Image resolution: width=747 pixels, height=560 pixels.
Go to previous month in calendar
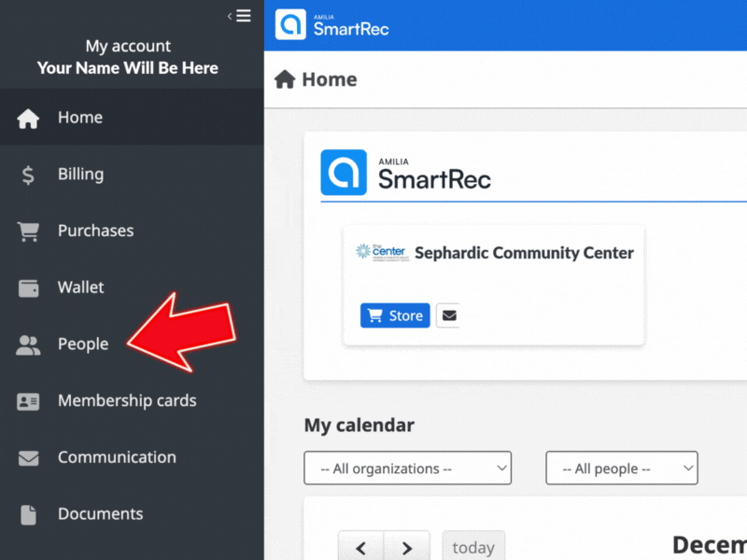pos(361,547)
